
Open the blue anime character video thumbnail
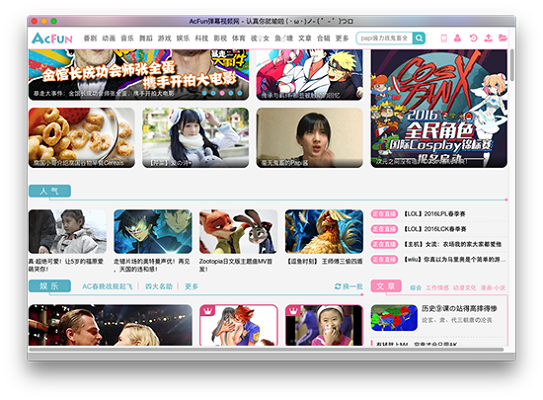pos(153,231)
